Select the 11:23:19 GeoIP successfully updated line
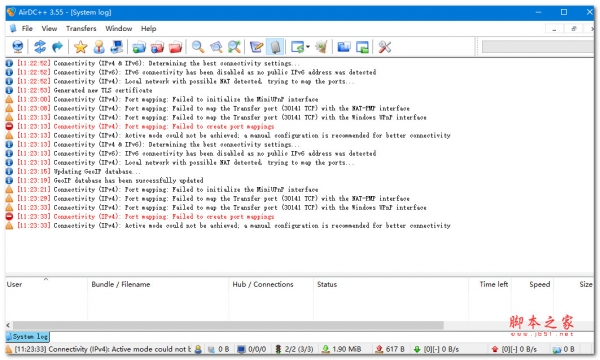This screenshot has width=600, height=360. pyautogui.click(x=110, y=181)
